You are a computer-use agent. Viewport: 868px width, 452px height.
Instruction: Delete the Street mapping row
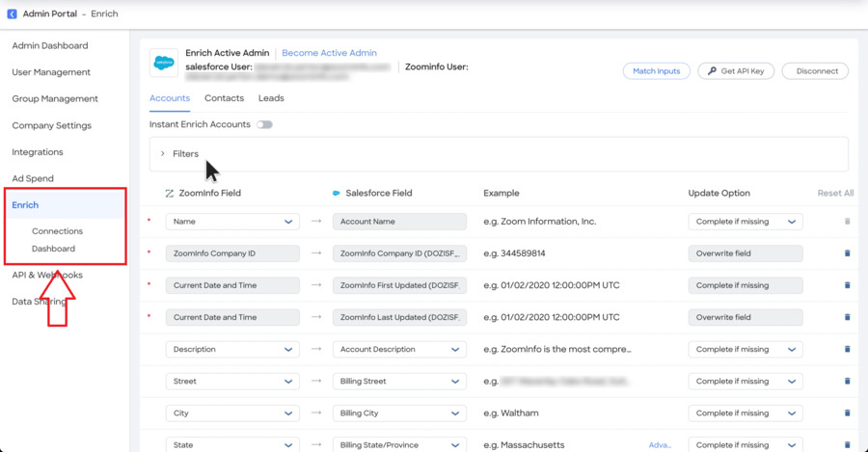tap(847, 382)
